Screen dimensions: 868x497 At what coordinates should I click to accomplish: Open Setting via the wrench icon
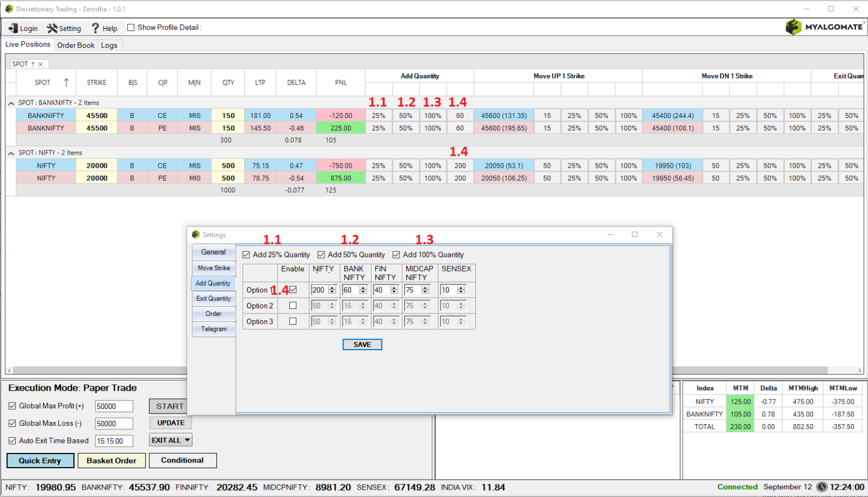point(51,28)
